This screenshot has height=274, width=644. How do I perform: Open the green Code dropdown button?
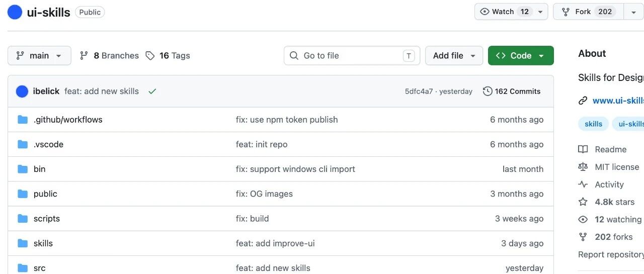521,56
